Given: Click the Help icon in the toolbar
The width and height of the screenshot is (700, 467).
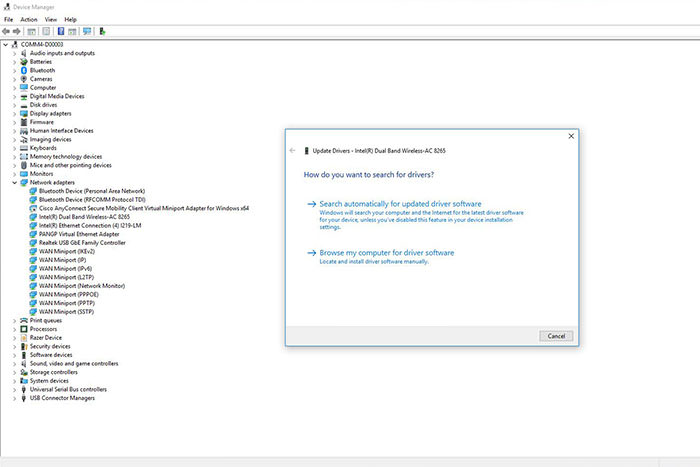Looking at the screenshot, I should pos(61,31).
